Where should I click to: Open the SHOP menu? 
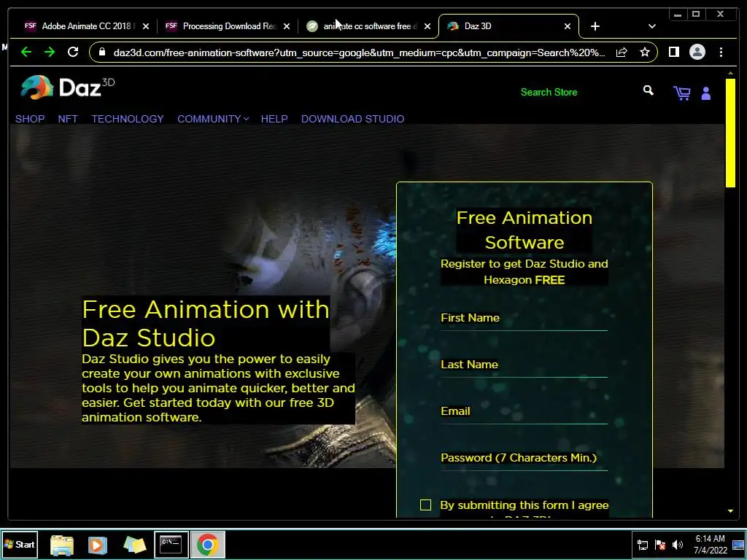click(30, 119)
